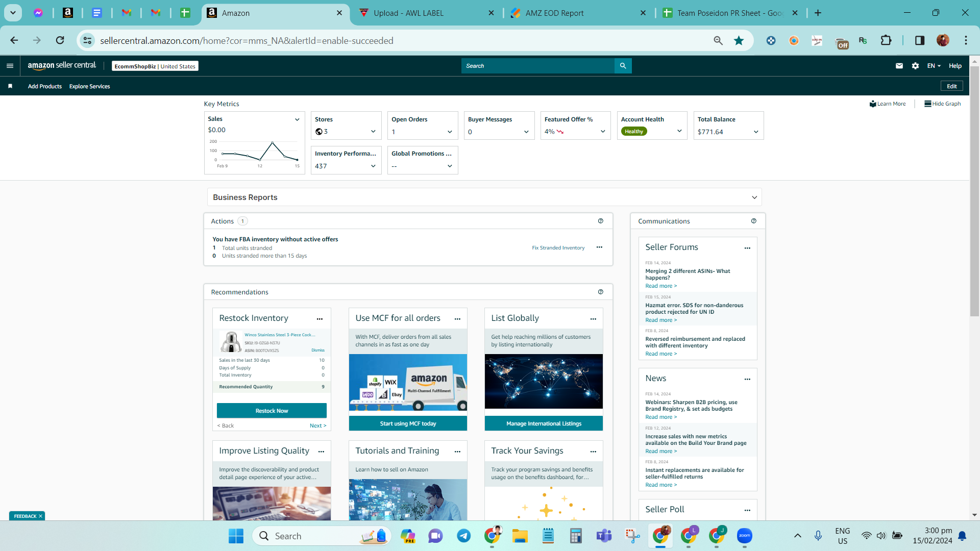
Task: Open the messages envelope icon
Action: pyautogui.click(x=899, y=66)
